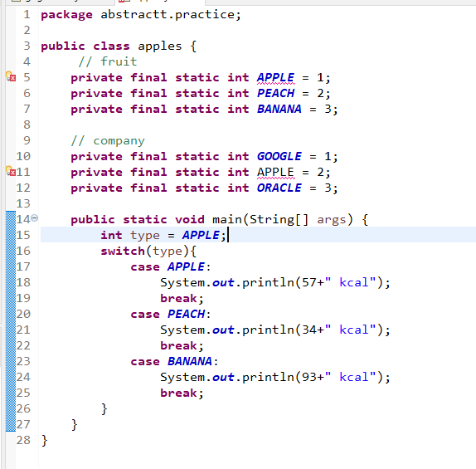Click the '// company' comment

pyautogui.click(x=108, y=141)
